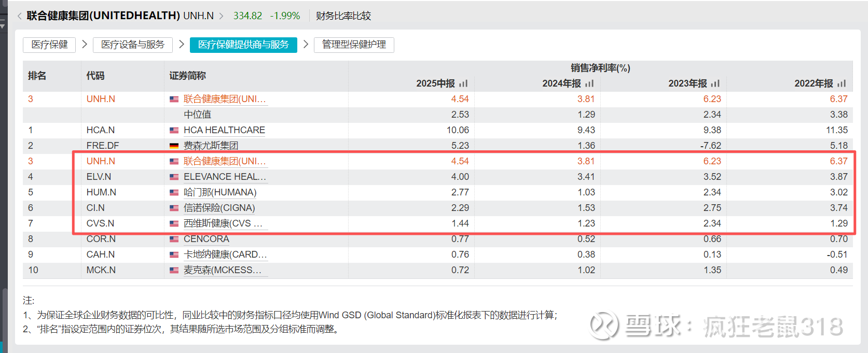This screenshot has width=868, height=353.
Task: Click the US flag icon in the CENCORA row
Action: click(x=174, y=239)
